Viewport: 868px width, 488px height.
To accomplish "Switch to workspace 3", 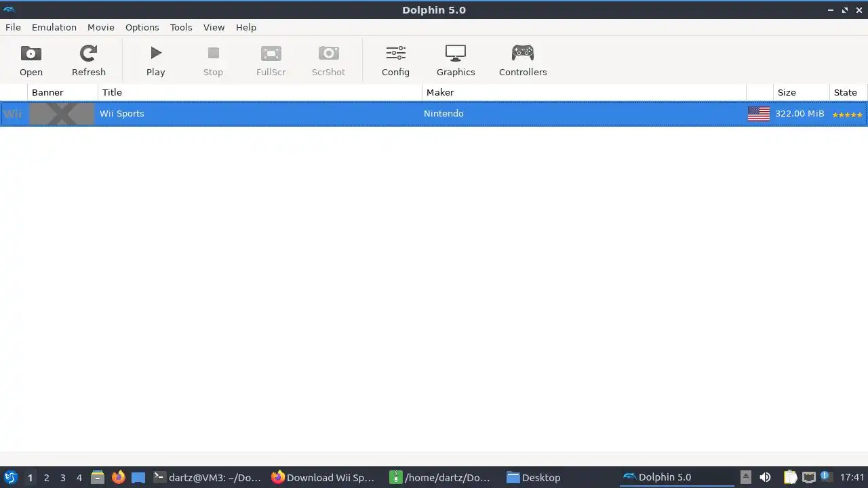I will pyautogui.click(x=62, y=478).
